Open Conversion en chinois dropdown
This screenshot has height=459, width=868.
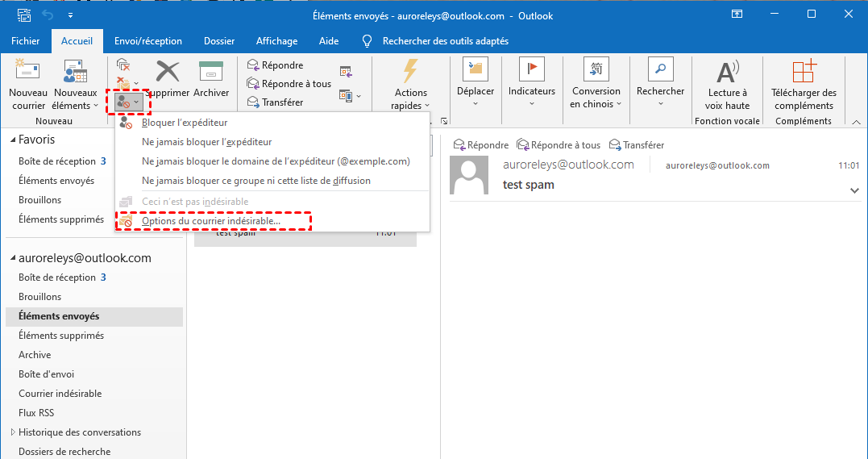click(596, 83)
